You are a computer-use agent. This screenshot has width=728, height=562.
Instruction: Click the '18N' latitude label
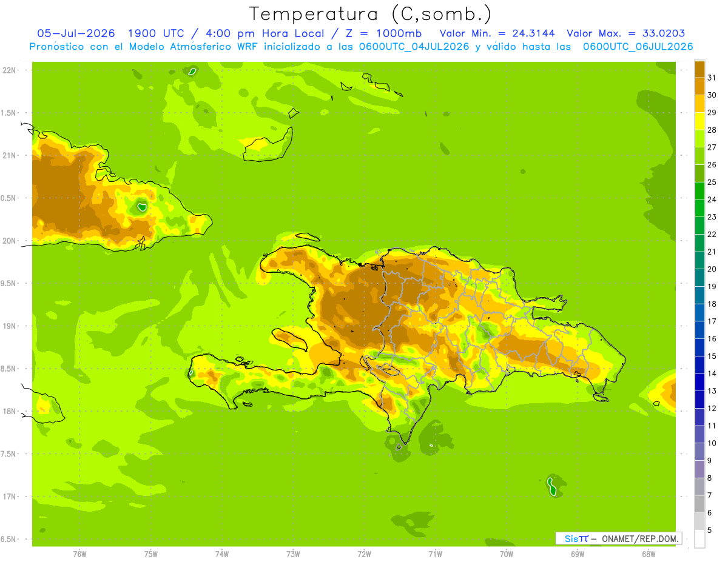tap(9, 411)
